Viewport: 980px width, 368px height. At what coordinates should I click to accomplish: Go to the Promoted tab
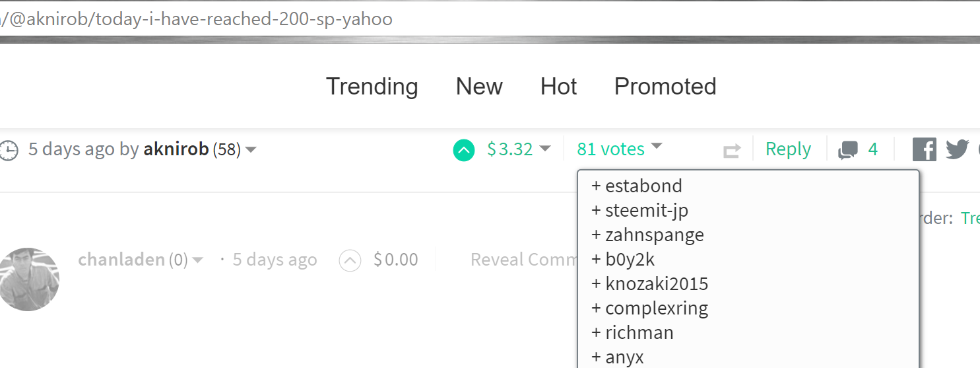[x=665, y=87]
